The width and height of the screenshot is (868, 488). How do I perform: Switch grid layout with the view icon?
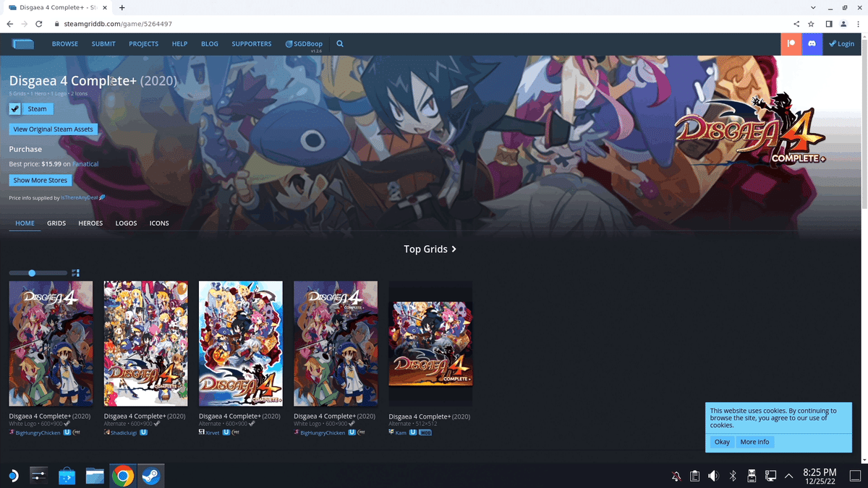75,273
